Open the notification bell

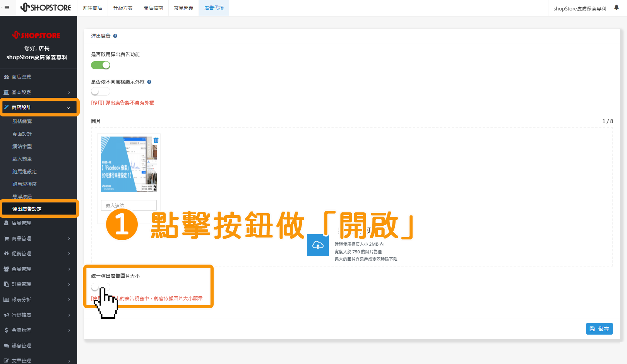[x=617, y=8]
